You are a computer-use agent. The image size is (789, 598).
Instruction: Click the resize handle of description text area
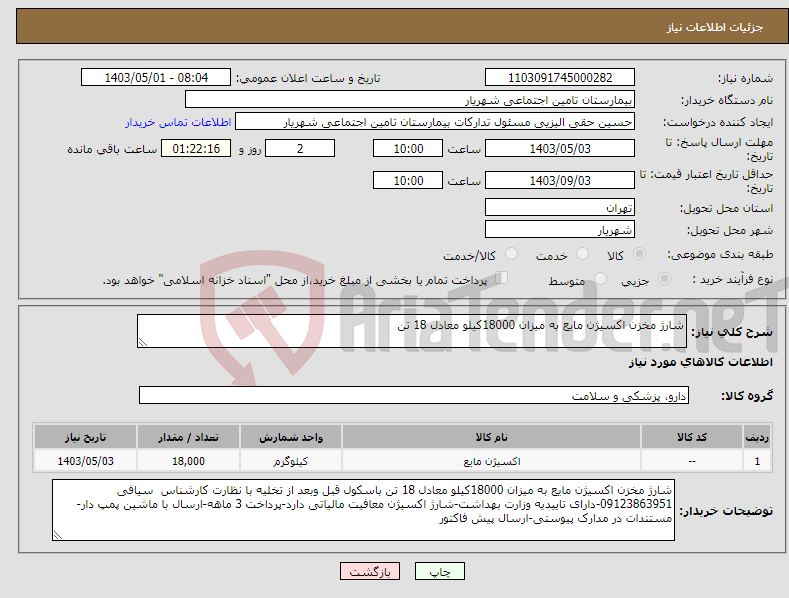click(x=143, y=342)
